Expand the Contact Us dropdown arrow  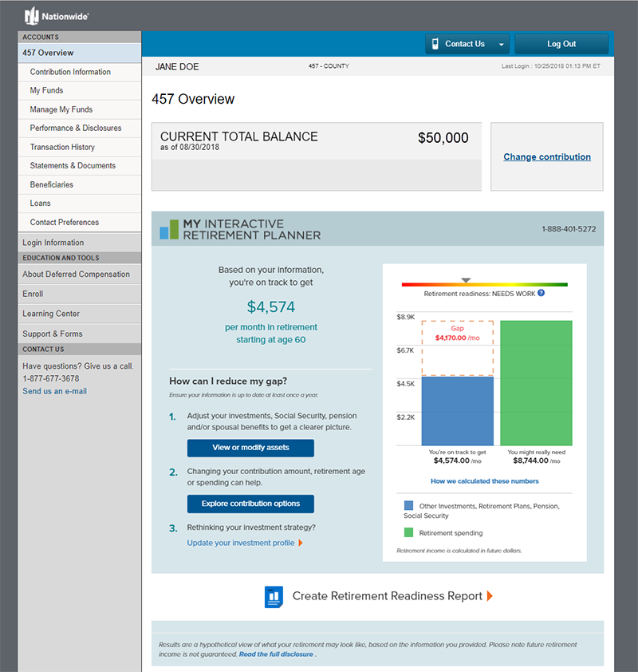501,44
